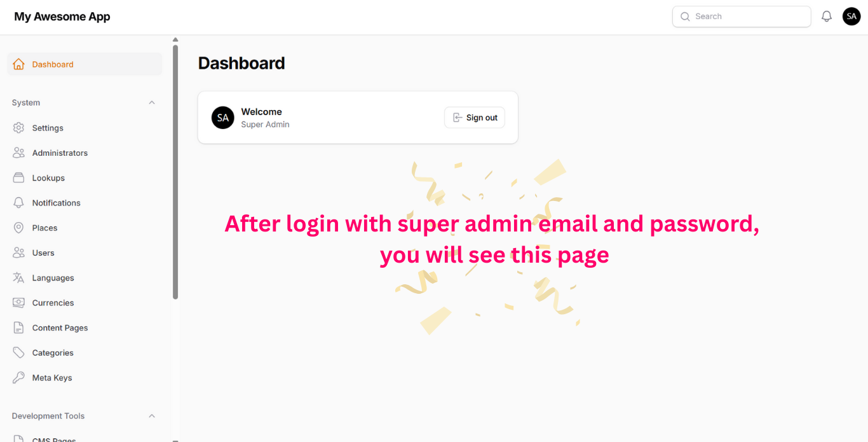The width and height of the screenshot is (868, 442).
Task: Click the Sign out button
Action: click(474, 117)
